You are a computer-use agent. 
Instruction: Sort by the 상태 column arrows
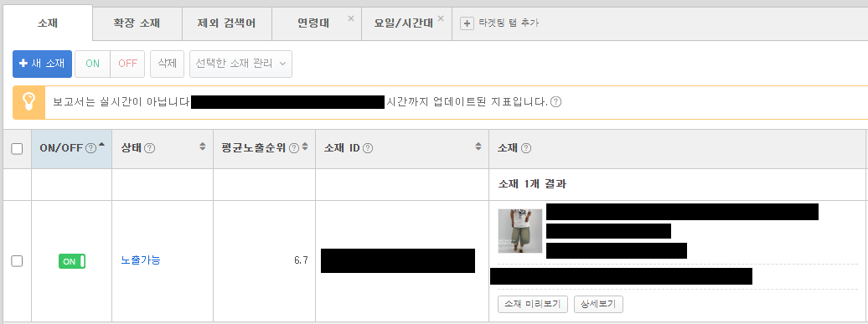click(x=203, y=147)
